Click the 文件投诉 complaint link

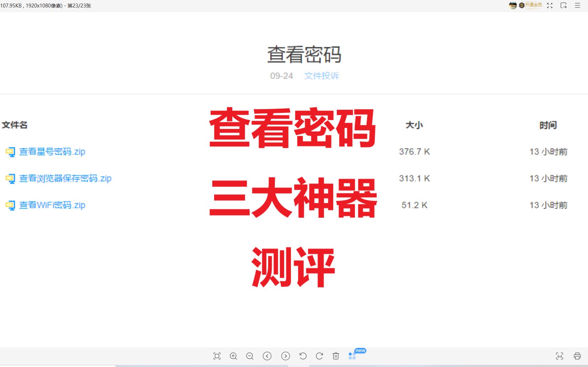tap(321, 76)
